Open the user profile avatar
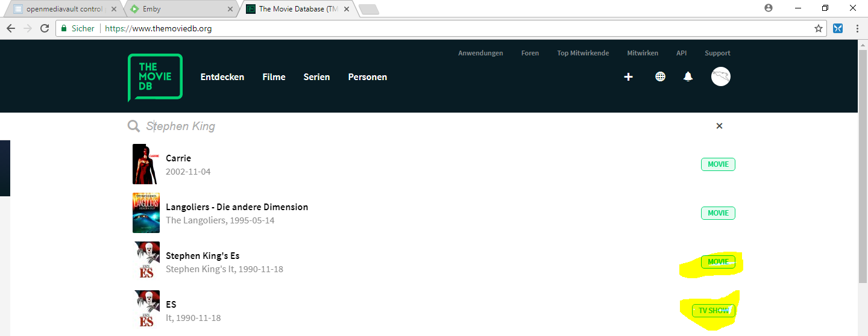 click(x=721, y=76)
